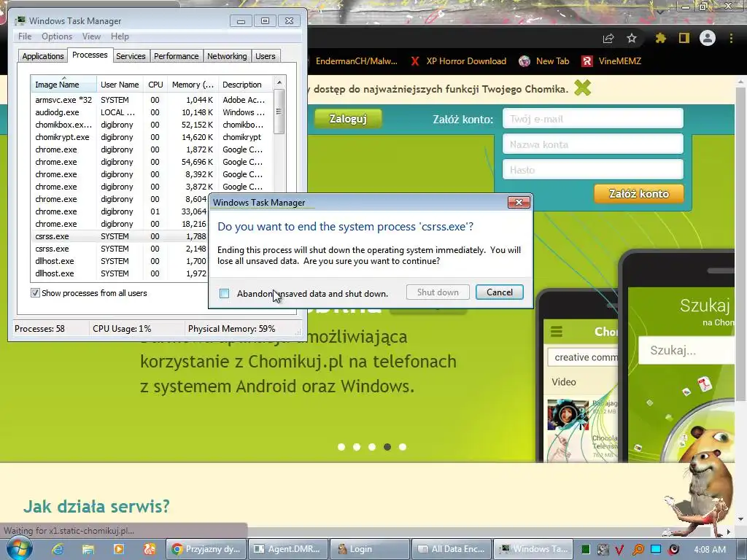Switch to the Applications tab
The height and width of the screenshot is (560, 747).
[x=43, y=56]
